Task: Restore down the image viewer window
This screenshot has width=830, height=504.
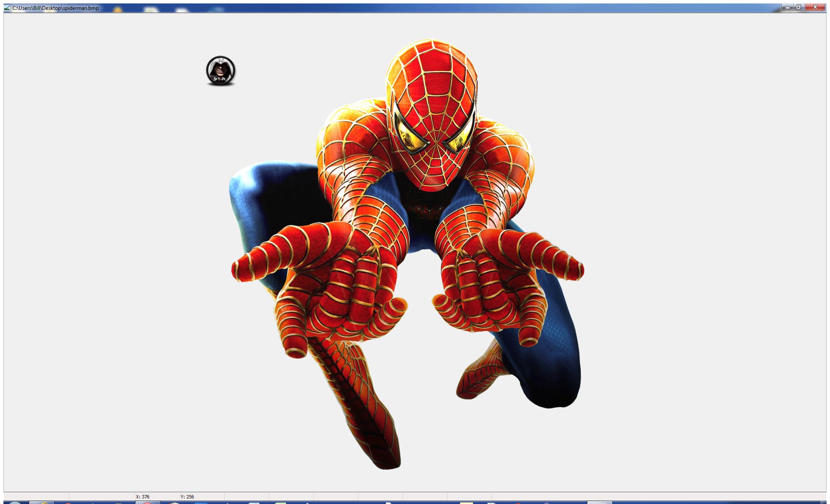Action: 799,7
